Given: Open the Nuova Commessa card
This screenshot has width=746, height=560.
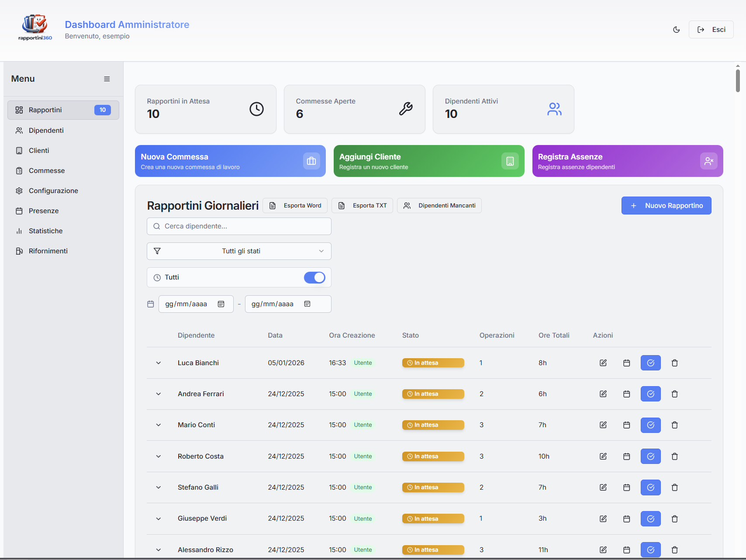Looking at the screenshot, I should [x=230, y=161].
